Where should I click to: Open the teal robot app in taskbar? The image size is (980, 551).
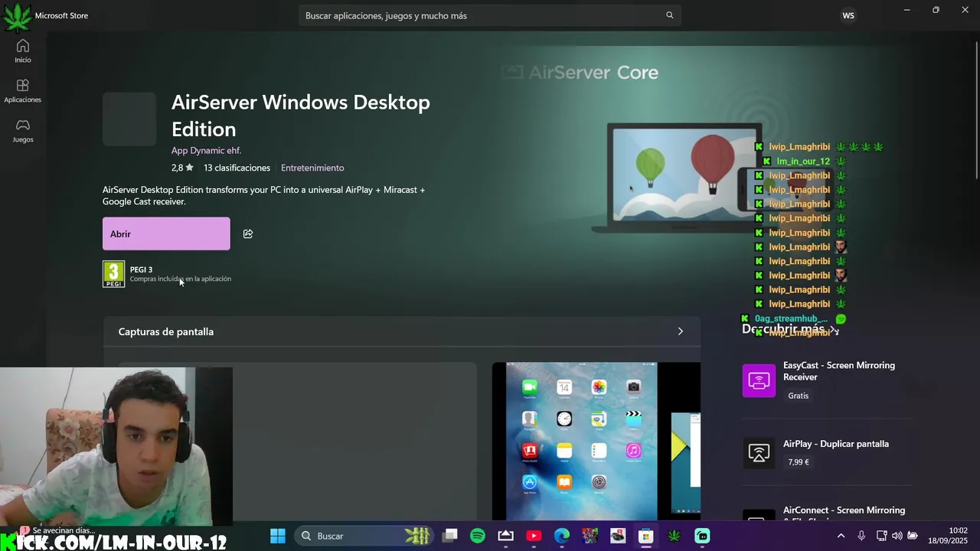tap(702, 536)
